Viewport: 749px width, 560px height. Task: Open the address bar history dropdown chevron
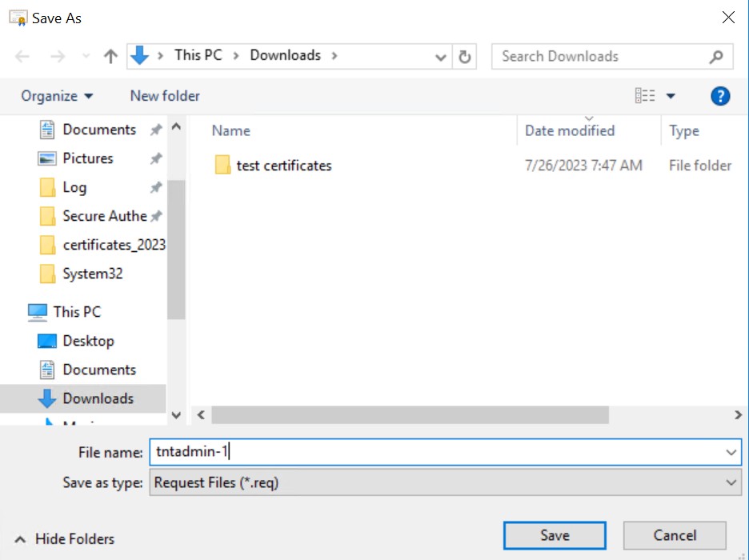tap(440, 57)
